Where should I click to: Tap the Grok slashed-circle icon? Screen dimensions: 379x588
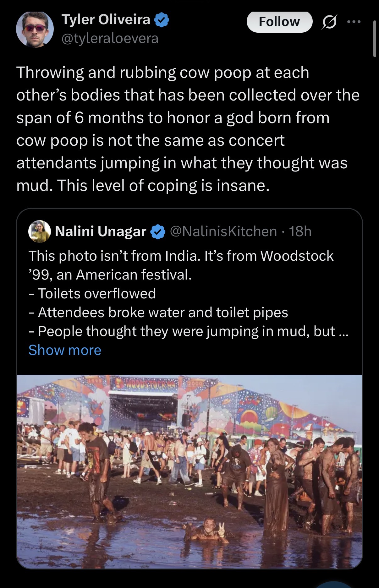(x=329, y=22)
